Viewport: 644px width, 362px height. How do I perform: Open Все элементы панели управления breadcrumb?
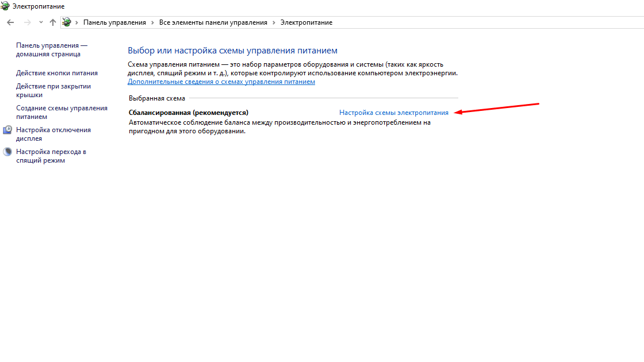213,22
